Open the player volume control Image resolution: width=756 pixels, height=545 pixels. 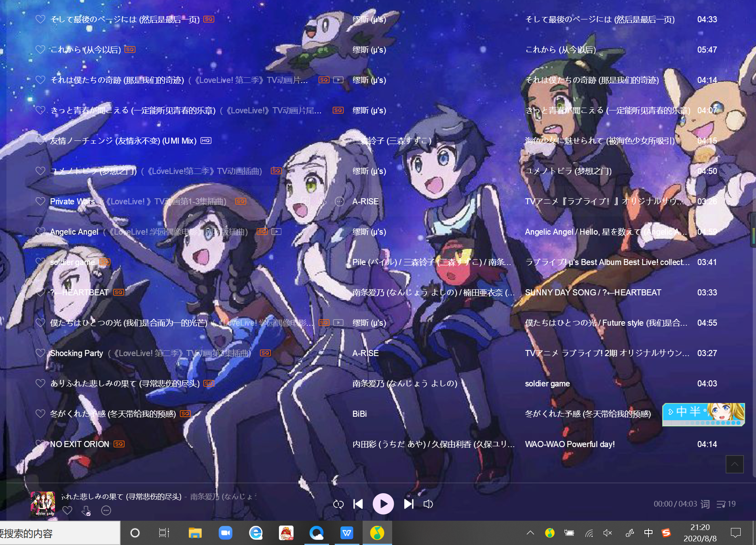click(x=428, y=504)
